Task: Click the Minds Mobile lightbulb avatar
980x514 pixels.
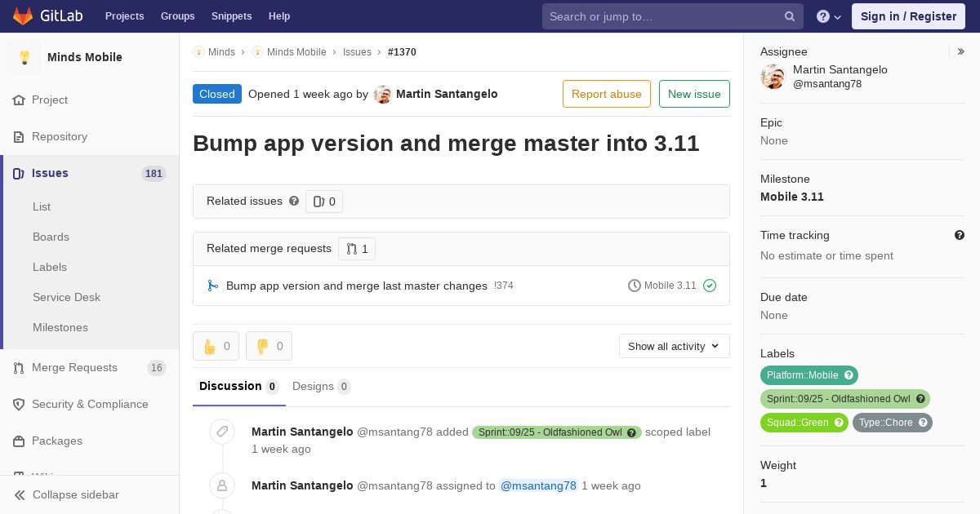Action: point(24,57)
